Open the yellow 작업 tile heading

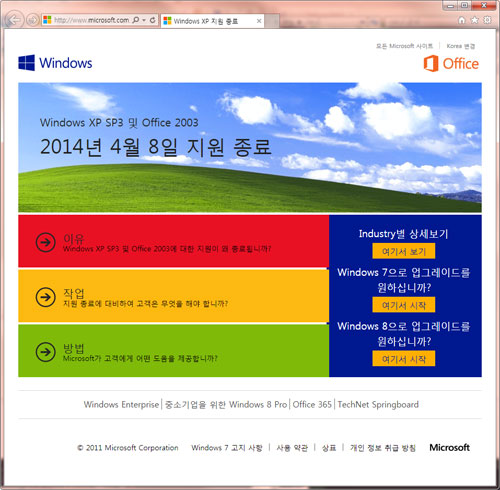[x=74, y=293]
